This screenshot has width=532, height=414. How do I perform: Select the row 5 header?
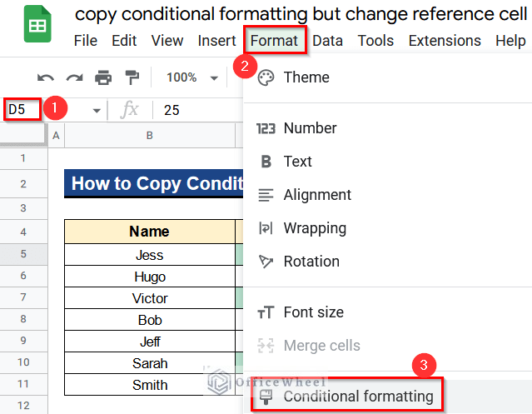23,254
